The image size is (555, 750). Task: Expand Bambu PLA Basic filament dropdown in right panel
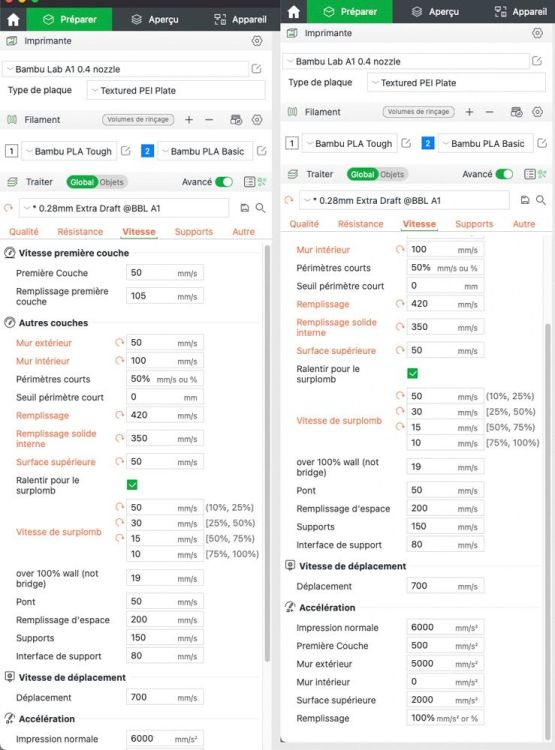click(x=486, y=143)
